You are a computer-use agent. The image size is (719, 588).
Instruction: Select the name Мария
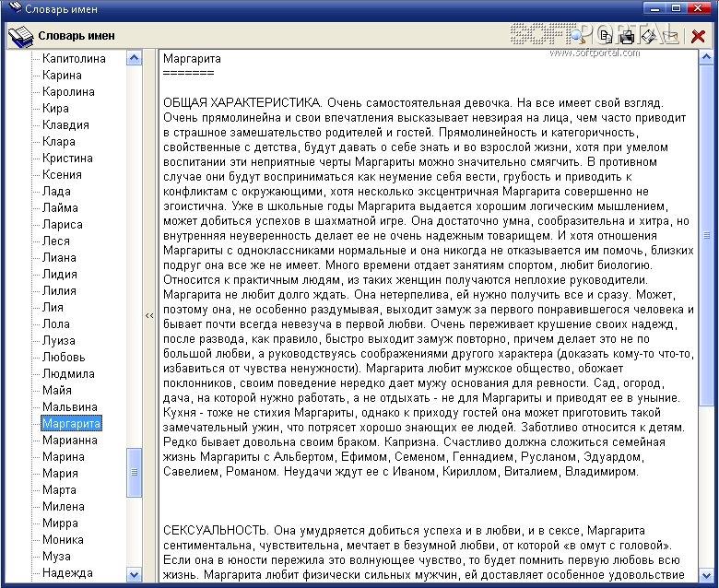(x=60, y=473)
